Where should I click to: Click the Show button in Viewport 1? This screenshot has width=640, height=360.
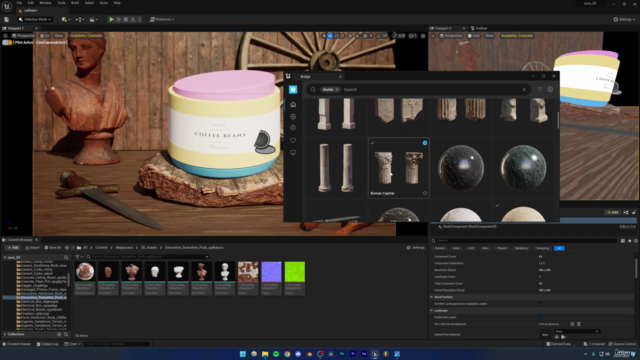coord(59,36)
